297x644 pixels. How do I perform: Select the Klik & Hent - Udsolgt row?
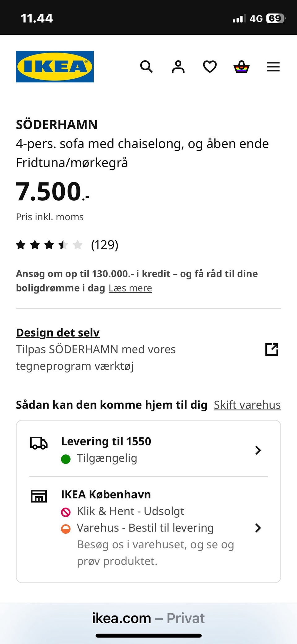coord(123,511)
